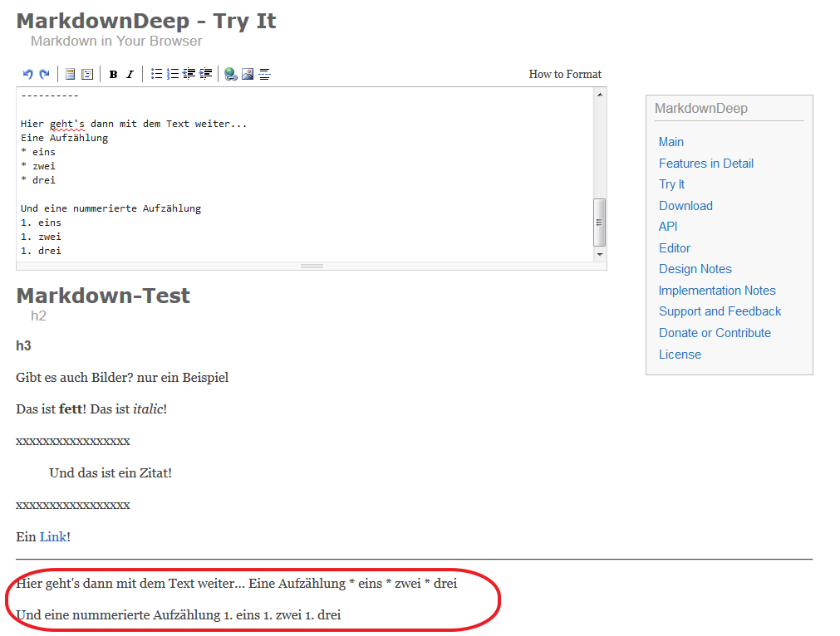The height and width of the screenshot is (636, 840).
Task: Click the Undo arrow icon
Action: [28, 74]
